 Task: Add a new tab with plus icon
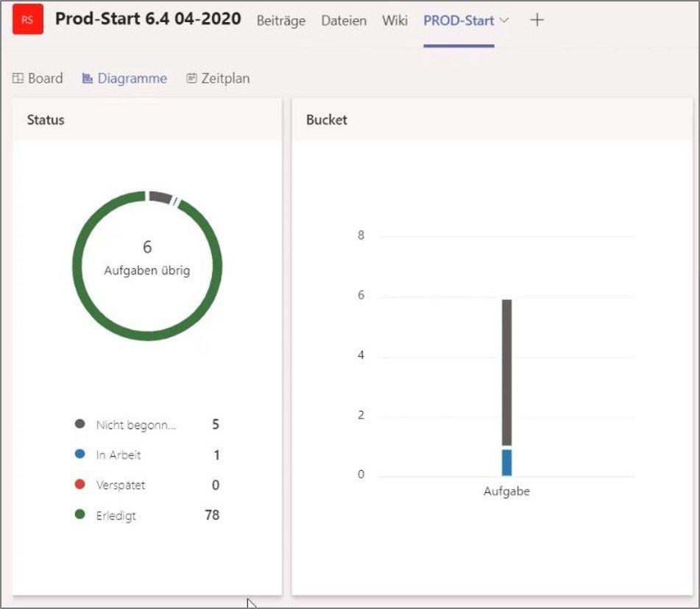click(x=537, y=20)
